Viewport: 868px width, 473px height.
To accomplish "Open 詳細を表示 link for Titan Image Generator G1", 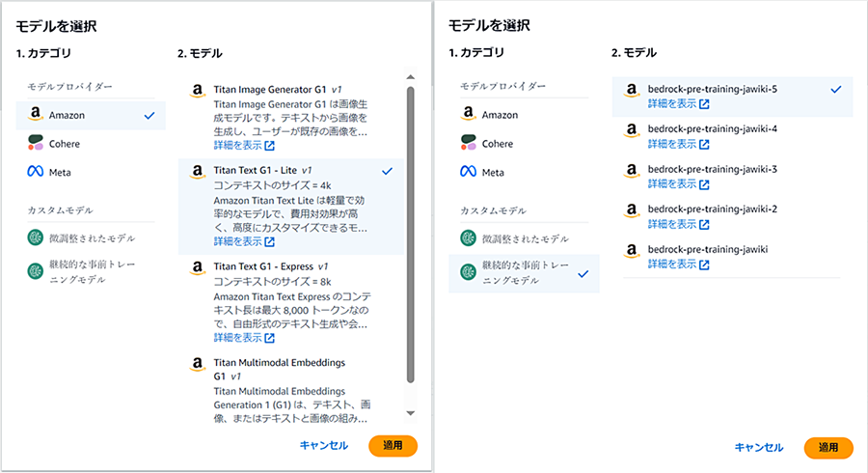I will [244, 145].
